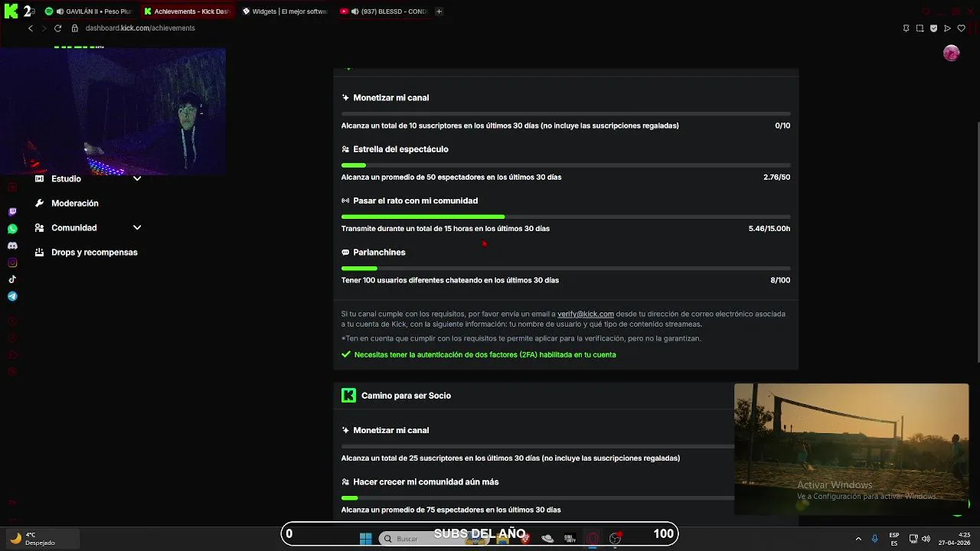Expand the Comunidad sidebar chevron
Viewport: 980px width, 551px height.
point(137,228)
